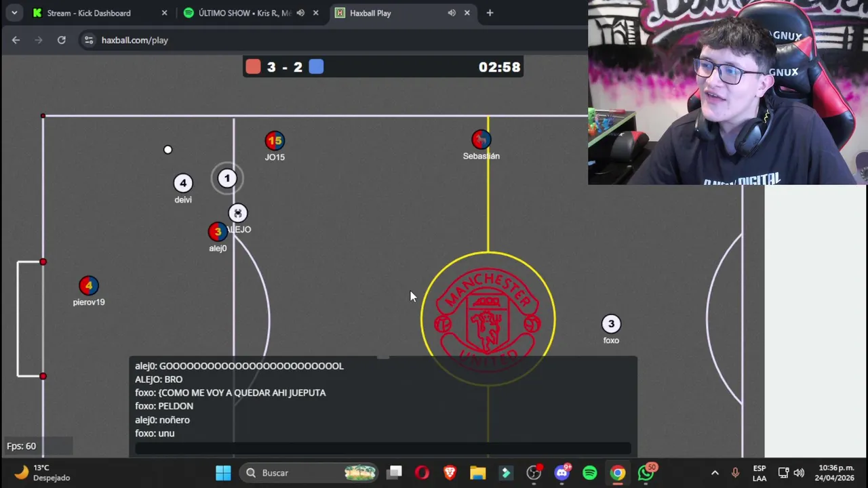The image size is (868, 488).
Task: Click the red team color box in scoreboard
Action: pyautogui.click(x=253, y=66)
